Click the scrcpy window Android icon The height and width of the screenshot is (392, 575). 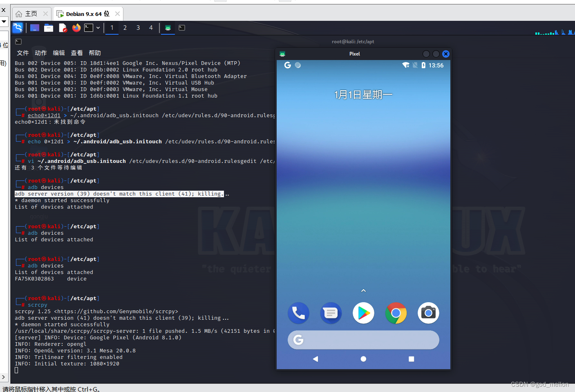point(282,54)
